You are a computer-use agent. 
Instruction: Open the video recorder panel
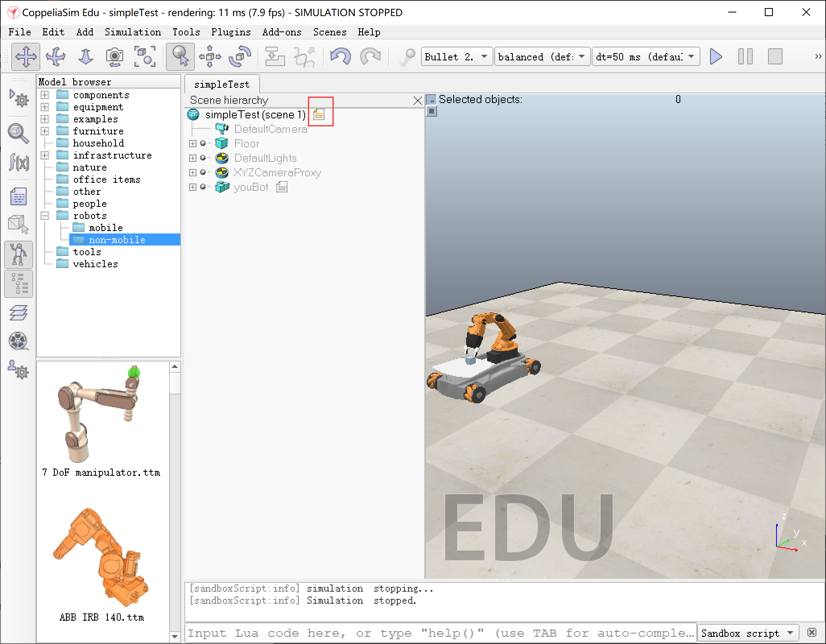(x=18, y=341)
